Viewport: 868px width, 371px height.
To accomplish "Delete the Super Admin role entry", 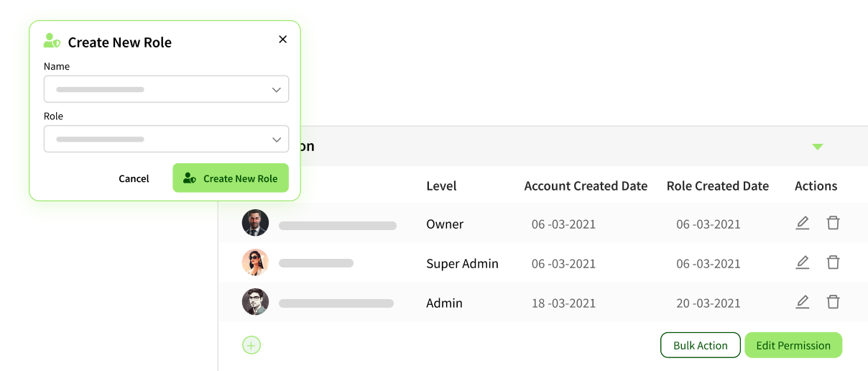I will [x=833, y=262].
